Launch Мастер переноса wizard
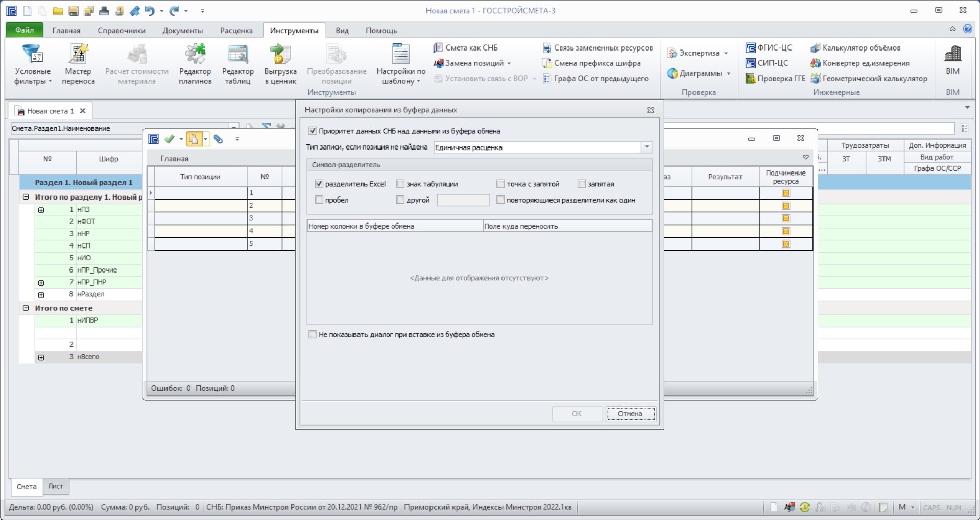 [x=78, y=64]
